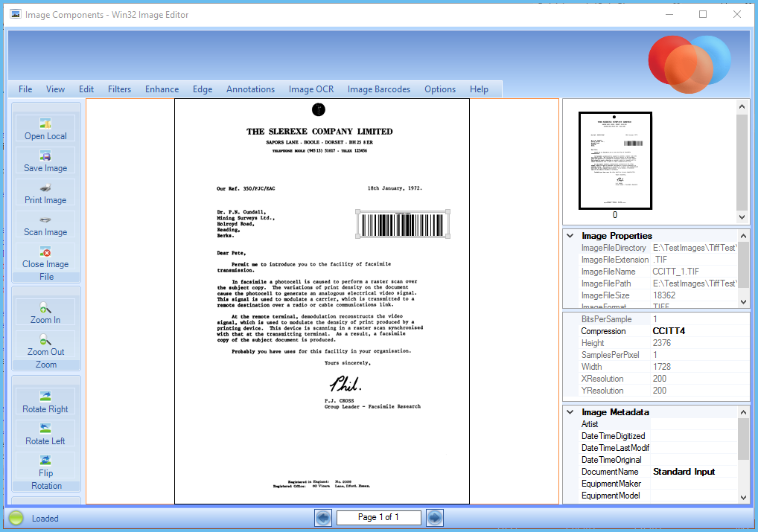Click the Open Local label
Screen dimensions: 758x532
[46, 136]
